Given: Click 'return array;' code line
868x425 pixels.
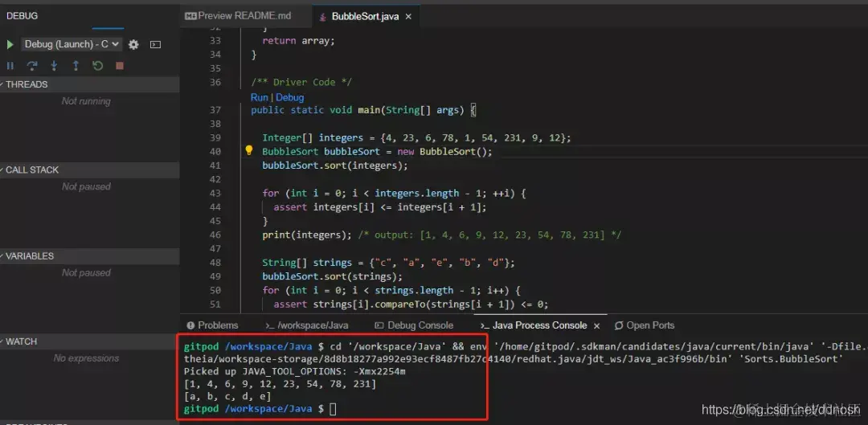Looking at the screenshot, I should (299, 41).
